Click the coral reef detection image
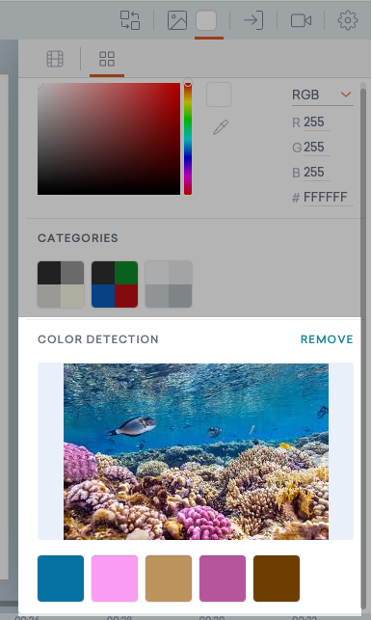The image size is (372, 620). 196,451
